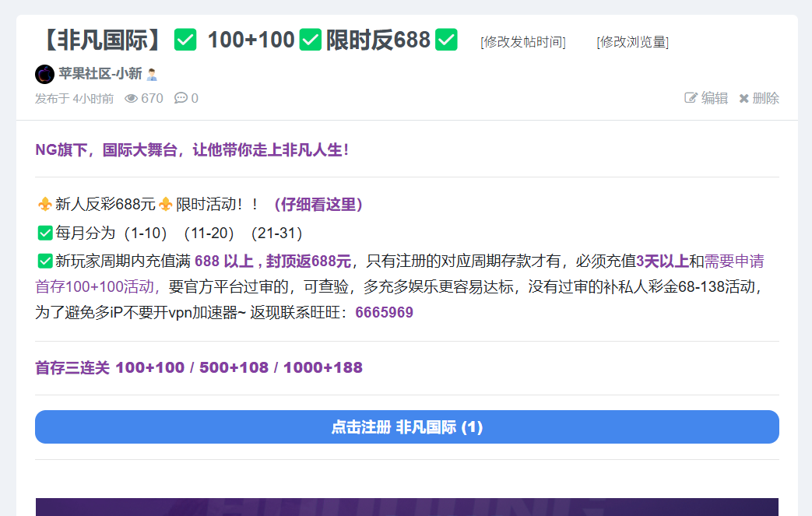This screenshot has height=516, width=812.
Task: Click the comment bubble icon showing 0
Action: 181,98
